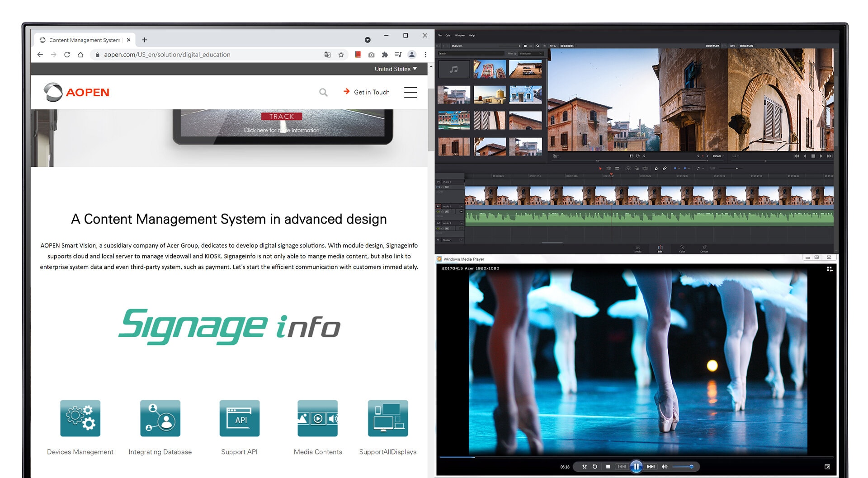Click the TRACK banner on the tablet image
Screen dimensions: 868x478
click(x=282, y=117)
